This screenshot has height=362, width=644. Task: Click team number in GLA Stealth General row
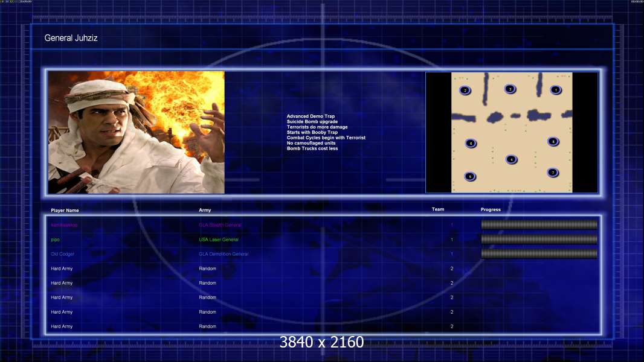pos(452,225)
